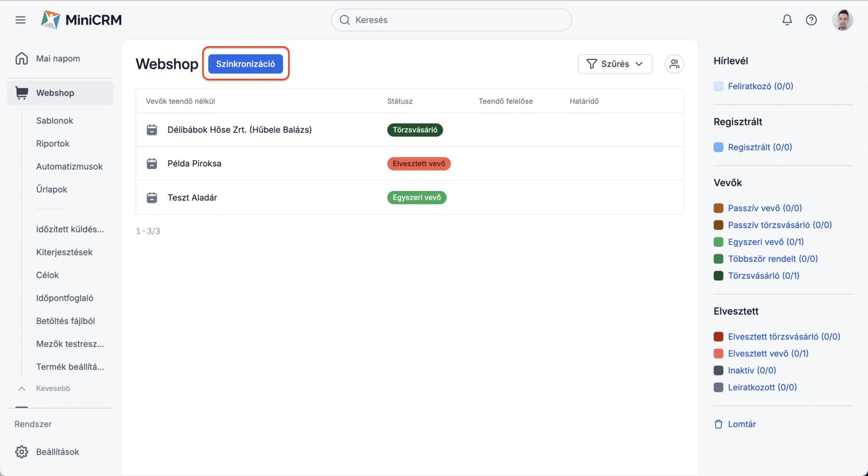The width and height of the screenshot is (868, 476).
Task: Open the hamburger menu
Action: pos(20,20)
